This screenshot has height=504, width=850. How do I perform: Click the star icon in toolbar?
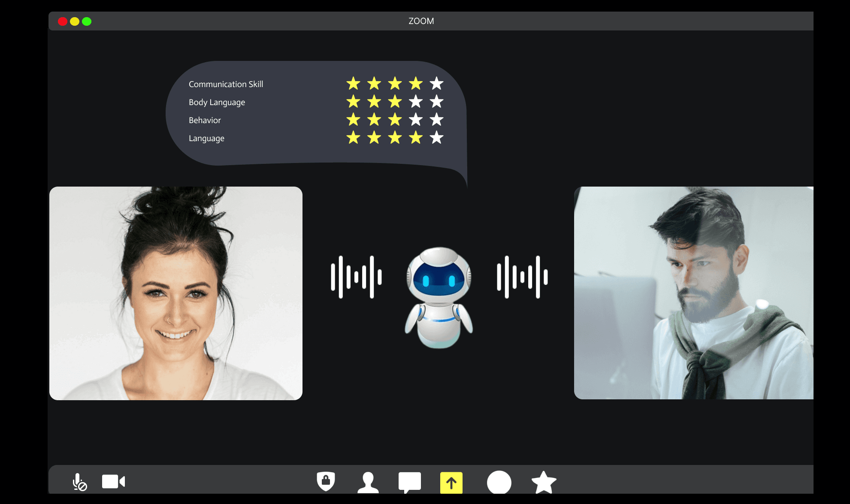tap(544, 483)
